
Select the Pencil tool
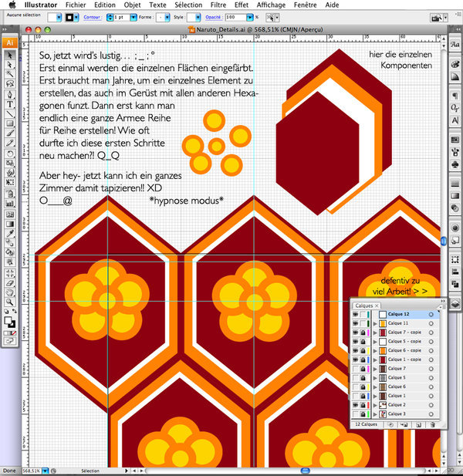point(10,143)
